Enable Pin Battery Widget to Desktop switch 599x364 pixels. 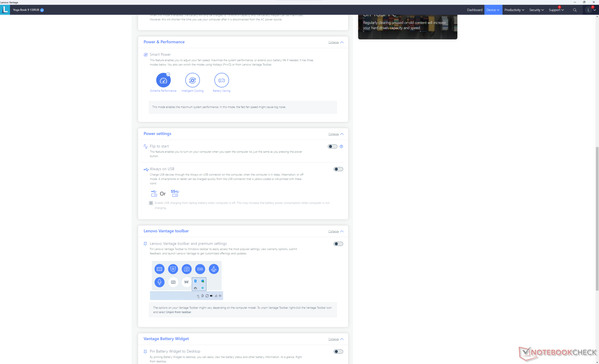338,352
